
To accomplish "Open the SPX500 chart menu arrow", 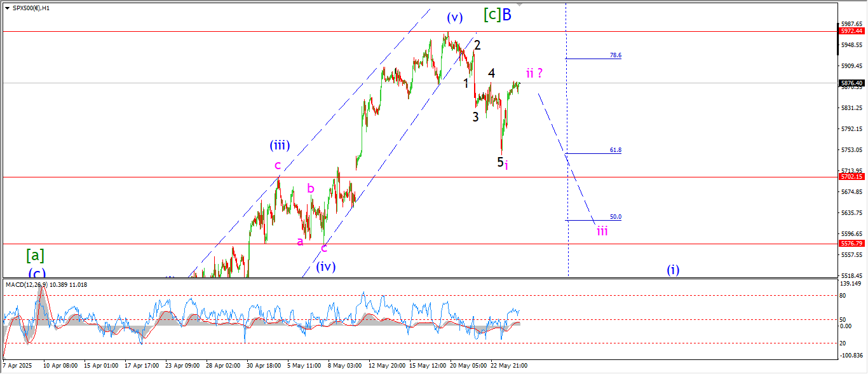I will tap(7, 8).
